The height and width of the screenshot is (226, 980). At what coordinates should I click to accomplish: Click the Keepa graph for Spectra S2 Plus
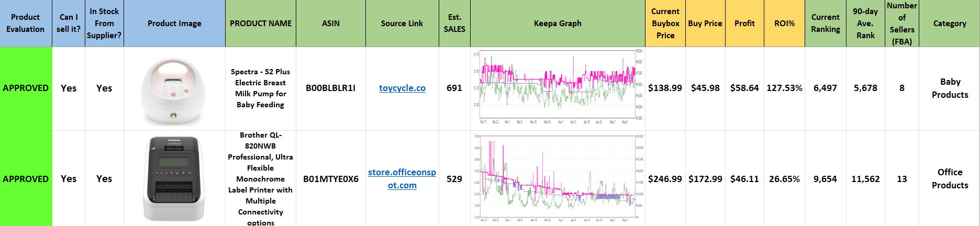pyautogui.click(x=558, y=88)
